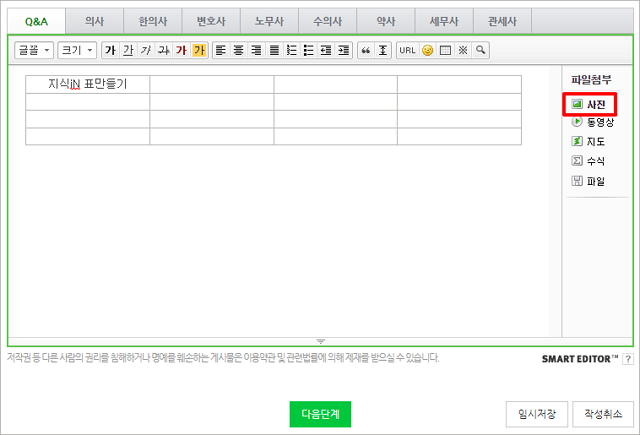Insert a table into the editor
Image resolution: width=640 pixels, height=435 pixels.
click(445, 50)
